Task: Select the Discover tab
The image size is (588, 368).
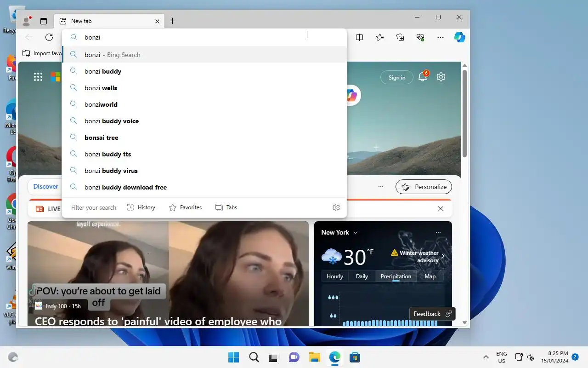Action: pyautogui.click(x=45, y=186)
